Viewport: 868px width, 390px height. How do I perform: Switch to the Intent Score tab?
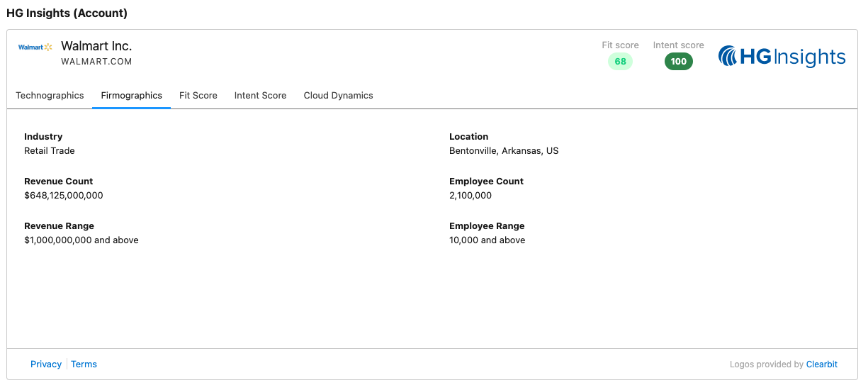pyautogui.click(x=260, y=95)
